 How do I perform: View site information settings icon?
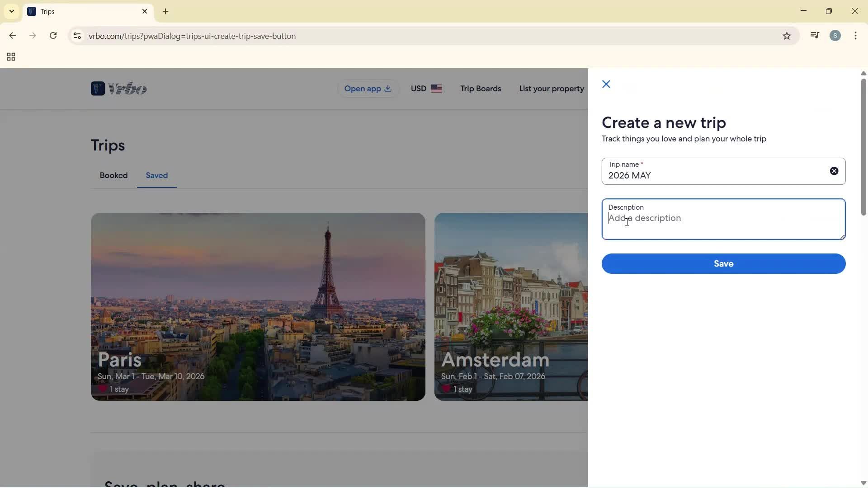77,36
